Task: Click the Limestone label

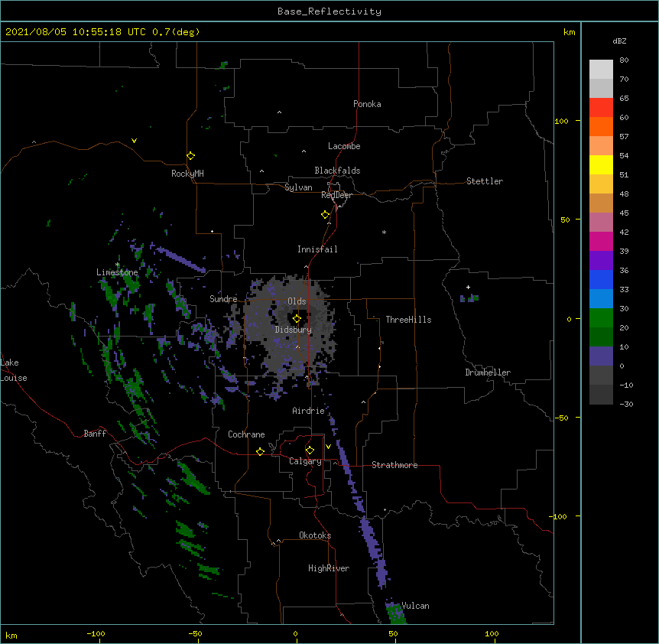Action: (117, 272)
